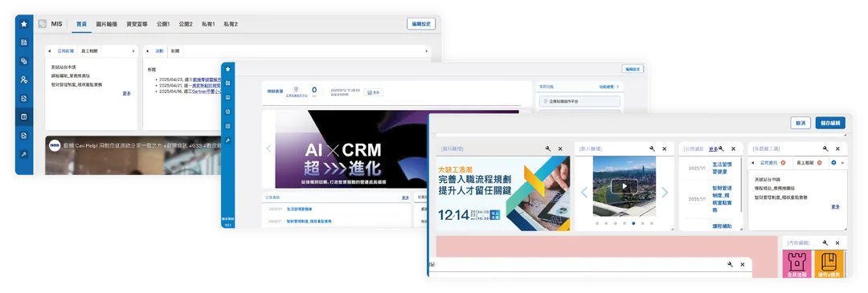The width and height of the screenshot is (868, 293).
Task: Play the Taipei skyline video
Action: tap(624, 186)
